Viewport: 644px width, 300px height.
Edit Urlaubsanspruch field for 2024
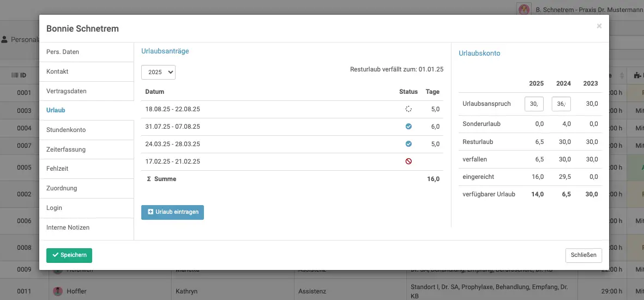pos(561,104)
